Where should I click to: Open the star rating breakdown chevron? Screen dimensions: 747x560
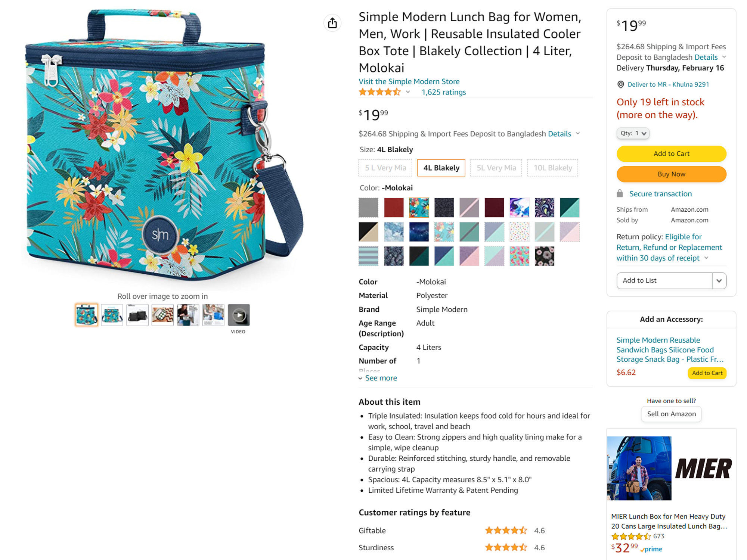point(408,92)
